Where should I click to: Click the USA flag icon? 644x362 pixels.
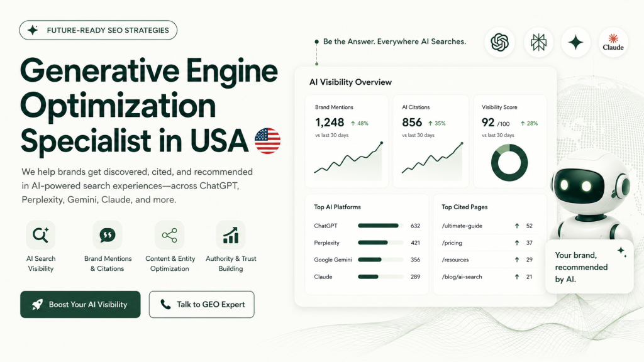[267, 141]
